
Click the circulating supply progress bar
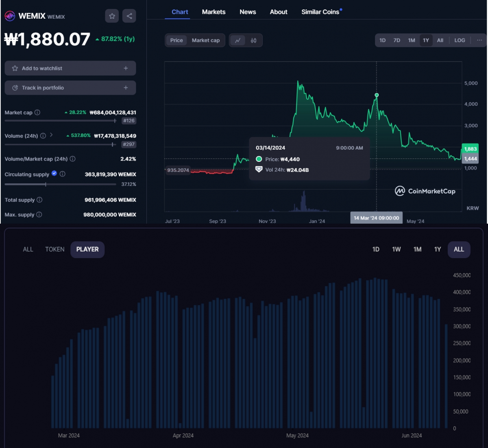coord(60,185)
